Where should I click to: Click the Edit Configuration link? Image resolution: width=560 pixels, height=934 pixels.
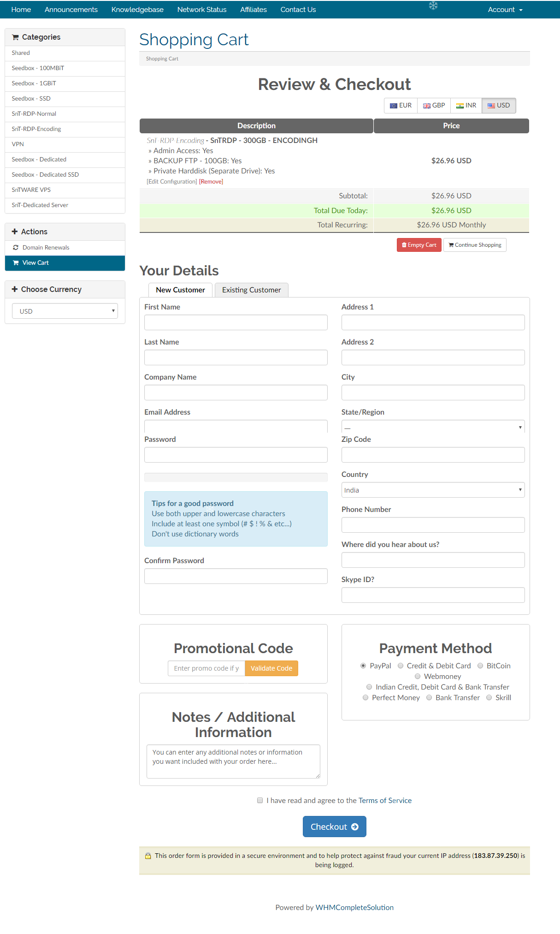click(172, 182)
